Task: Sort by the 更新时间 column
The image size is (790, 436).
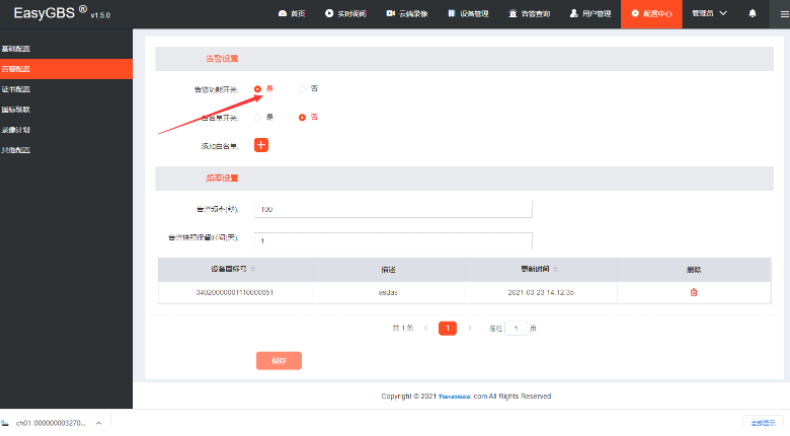Action: click(x=556, y=269)
